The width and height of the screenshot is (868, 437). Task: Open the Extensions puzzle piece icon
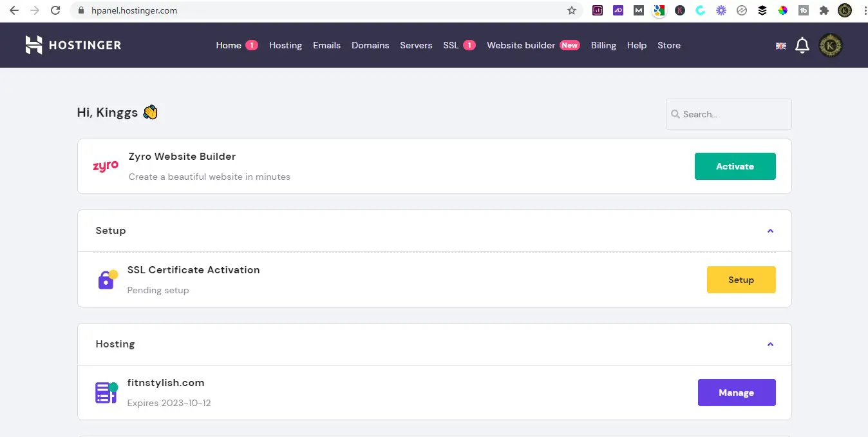coord(824,10)
